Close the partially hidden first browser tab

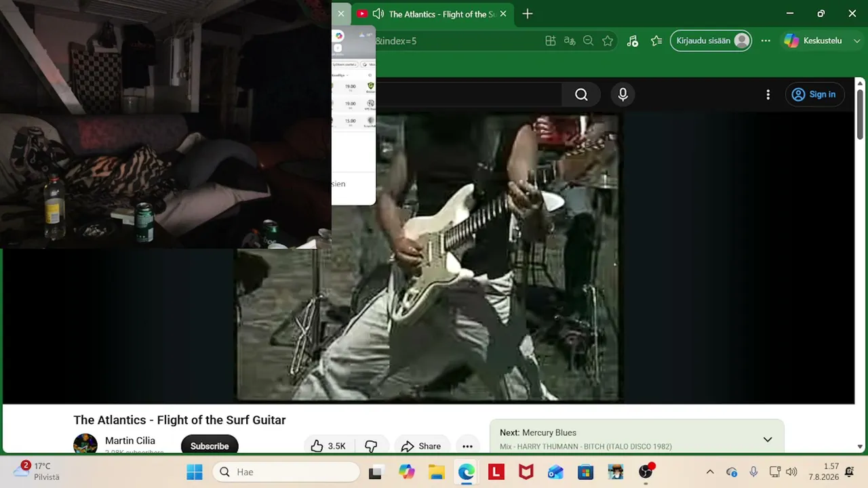(341, 14)
